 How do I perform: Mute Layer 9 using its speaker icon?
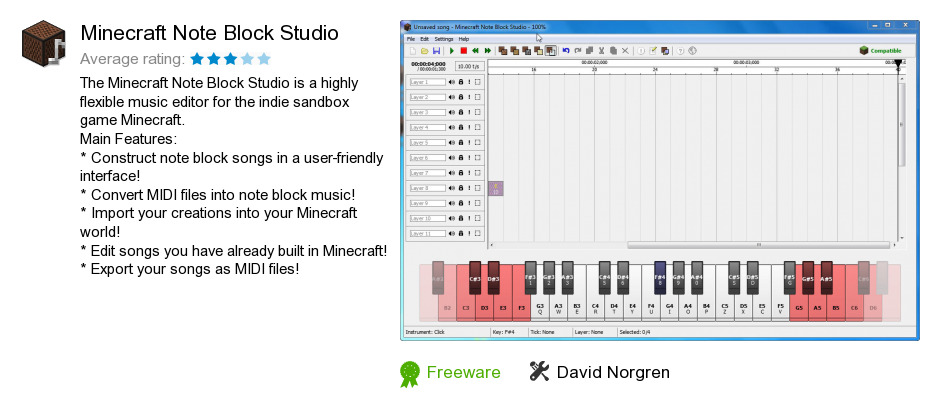[451, 203]
